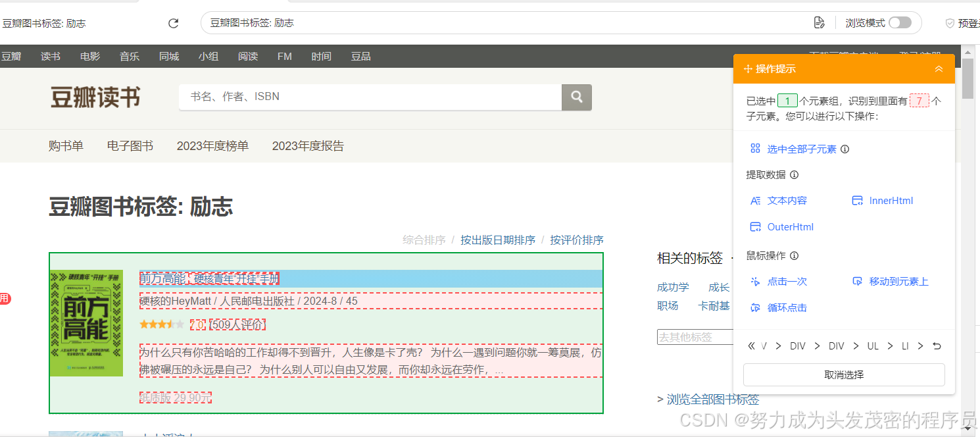
Task: Open 电影 in top navigation
Action: (x=90, y=57)
